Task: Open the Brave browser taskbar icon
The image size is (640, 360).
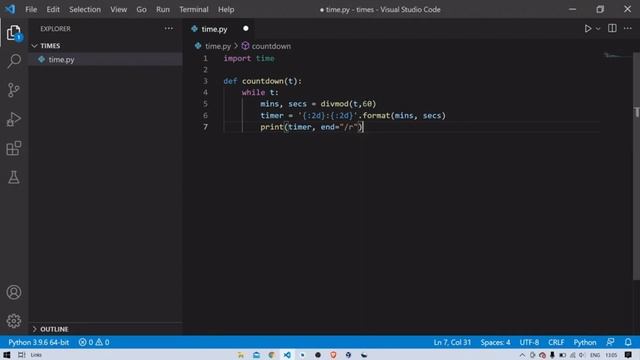Action: pyautogui.click(x=333, y=355)
